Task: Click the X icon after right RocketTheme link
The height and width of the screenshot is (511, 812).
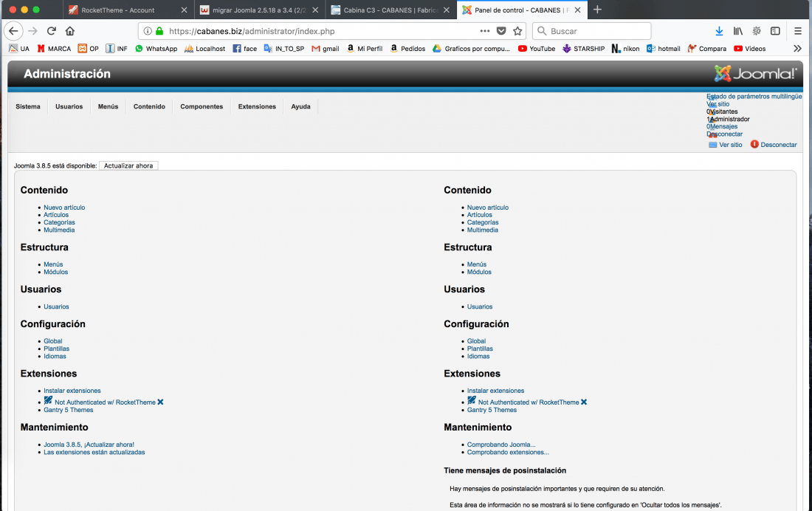Action: (584, 402)
